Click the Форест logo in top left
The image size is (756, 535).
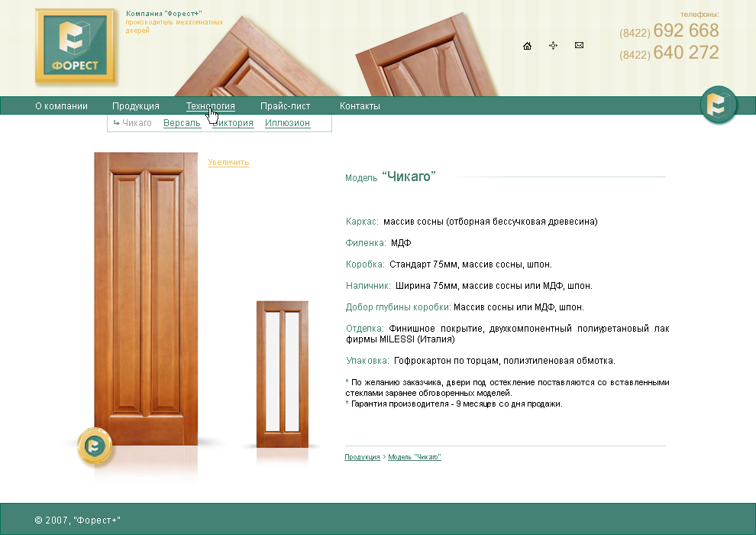click(75, 46)
